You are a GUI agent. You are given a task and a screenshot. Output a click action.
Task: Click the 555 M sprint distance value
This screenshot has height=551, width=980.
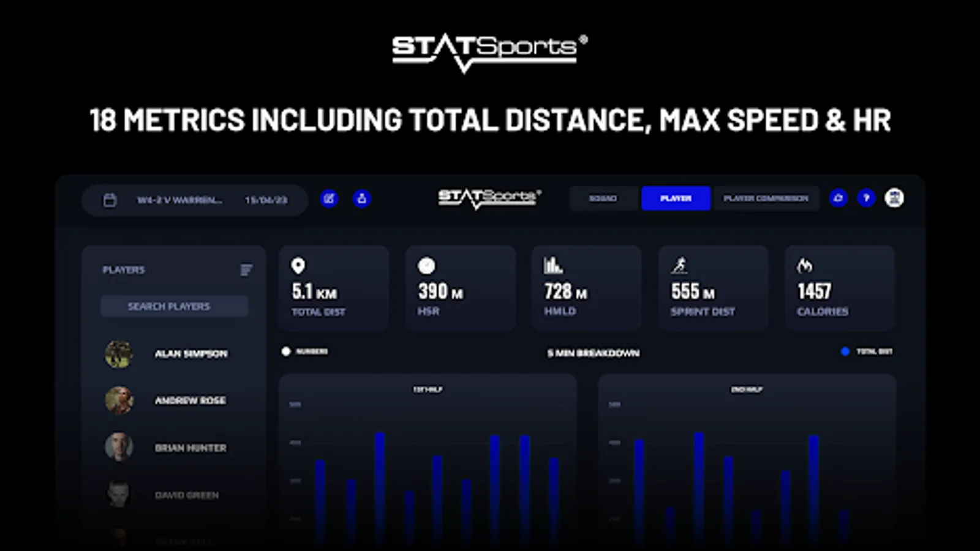[693, 291]
